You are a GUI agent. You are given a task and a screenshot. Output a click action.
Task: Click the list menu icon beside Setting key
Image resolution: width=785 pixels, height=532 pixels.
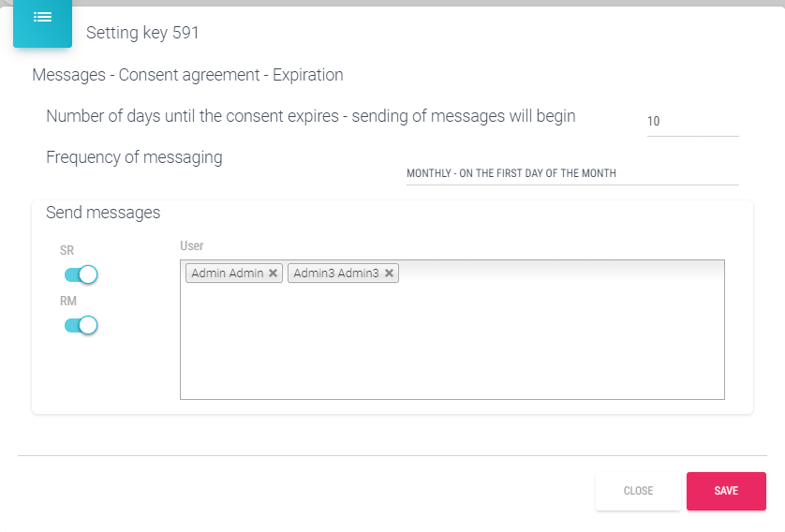click(42, 18)
